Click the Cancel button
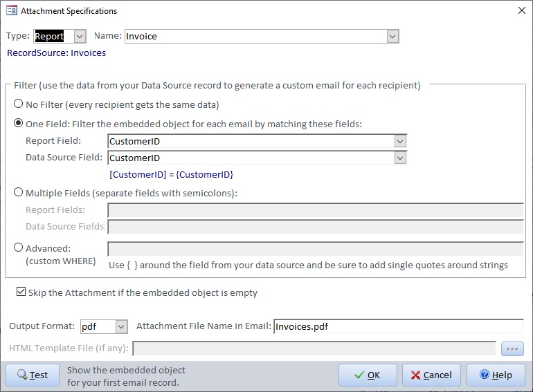Screen dimensions: 533x392 point(431,375)
